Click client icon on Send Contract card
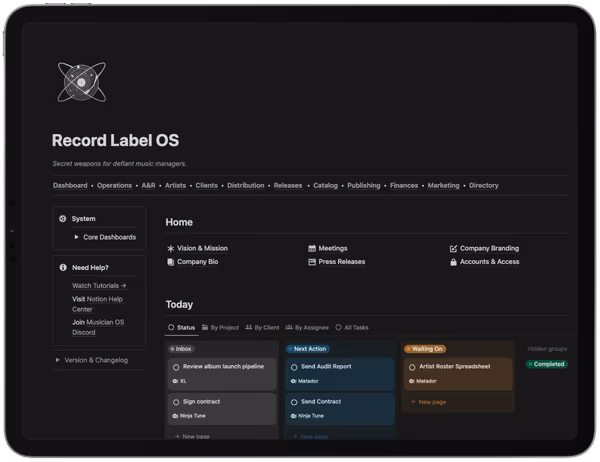This screenshot has height=462, width=600. (293, 416)
